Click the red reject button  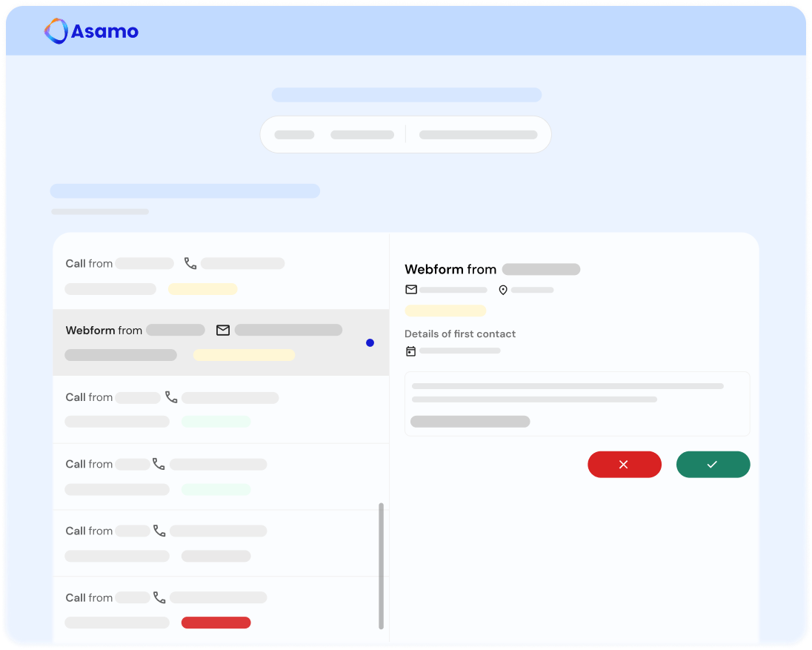625,464
